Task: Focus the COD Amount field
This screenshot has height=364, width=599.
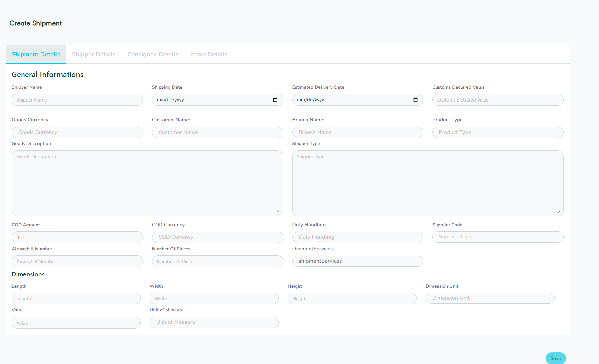Action: [x=77, y=237]
